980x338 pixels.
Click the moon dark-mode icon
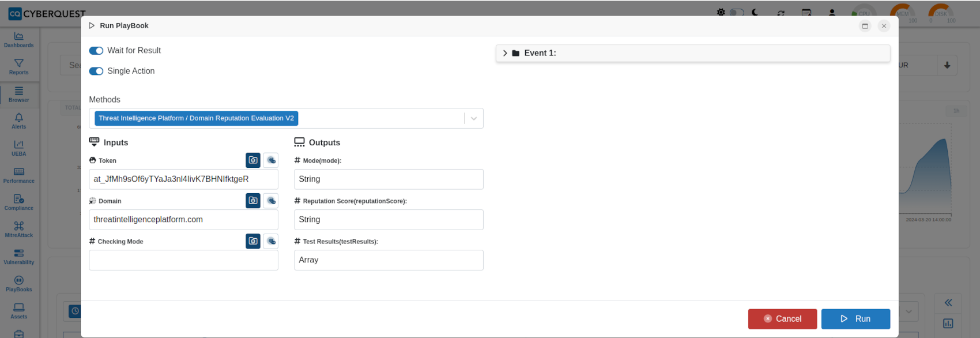[755, 12]
